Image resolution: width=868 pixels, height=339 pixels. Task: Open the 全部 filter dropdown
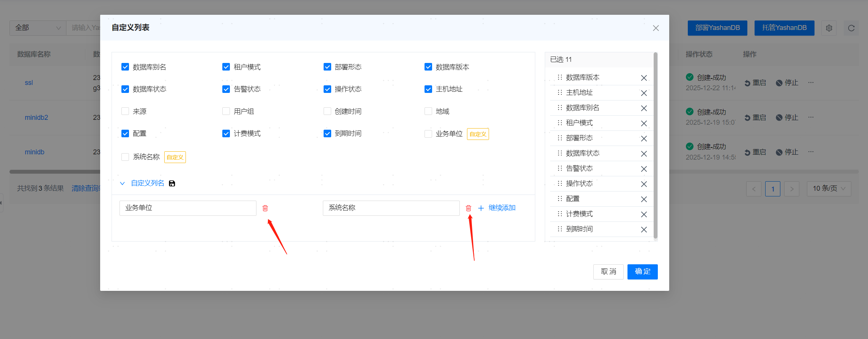[38, 28]
